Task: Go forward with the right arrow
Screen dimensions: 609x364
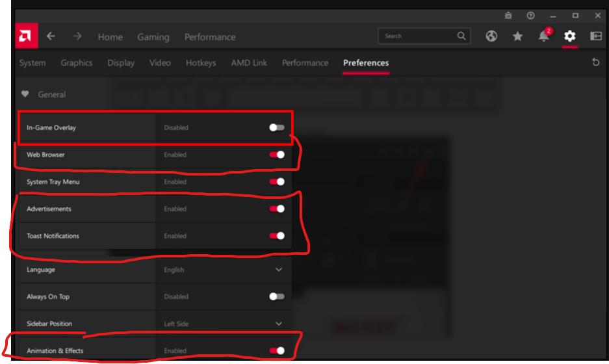Action: pos(77,36)
